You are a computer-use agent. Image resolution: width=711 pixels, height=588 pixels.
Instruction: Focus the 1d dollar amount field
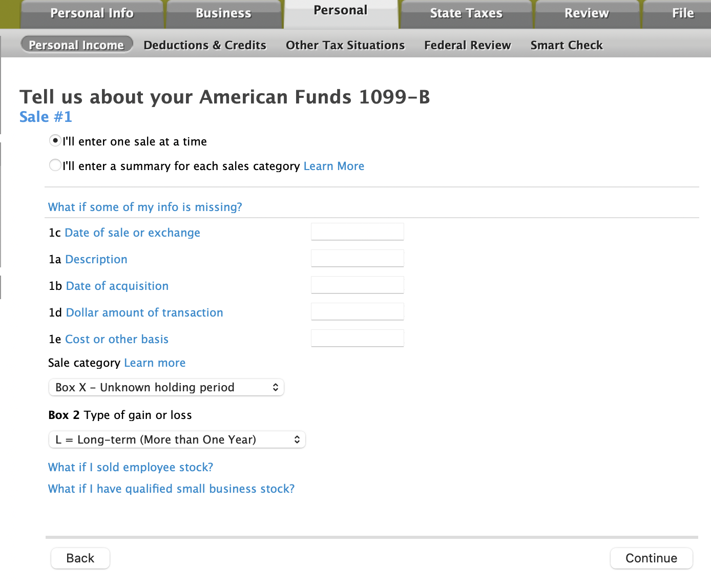point(358,311)
